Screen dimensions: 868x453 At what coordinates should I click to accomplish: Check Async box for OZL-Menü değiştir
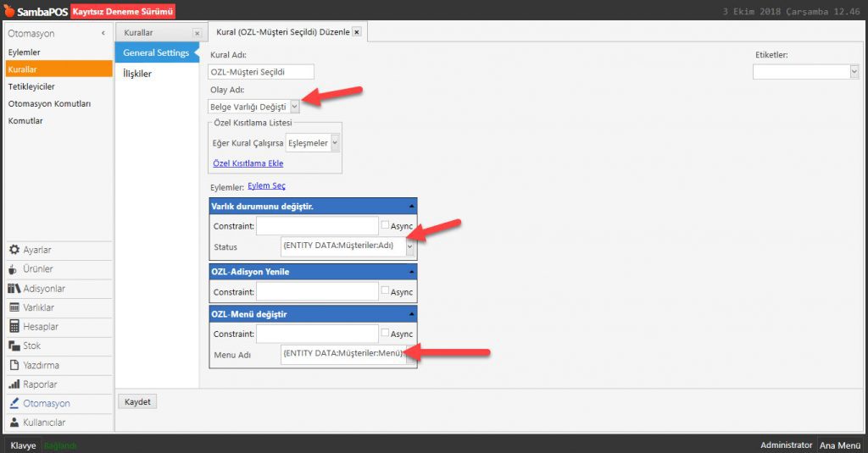point(386,334)
